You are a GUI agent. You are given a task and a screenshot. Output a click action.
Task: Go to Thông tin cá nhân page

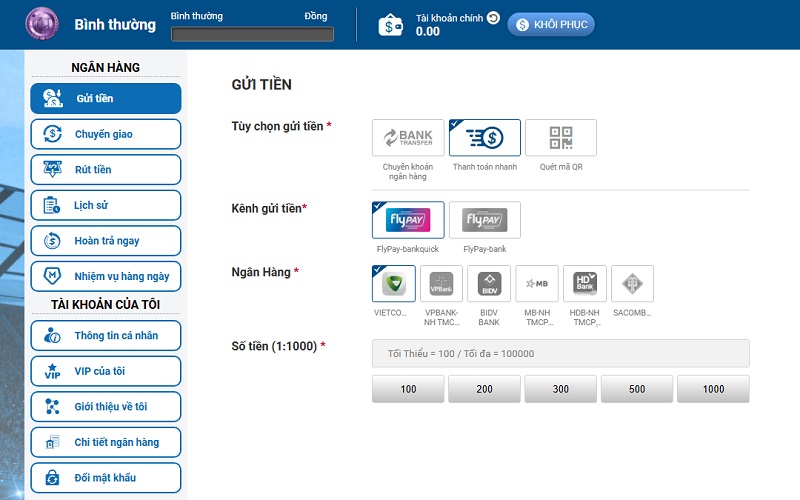pyautogui.click(x=106, y=336)
